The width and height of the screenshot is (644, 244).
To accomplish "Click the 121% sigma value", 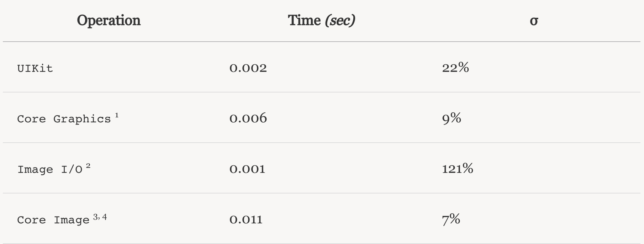I will point(458,168).
